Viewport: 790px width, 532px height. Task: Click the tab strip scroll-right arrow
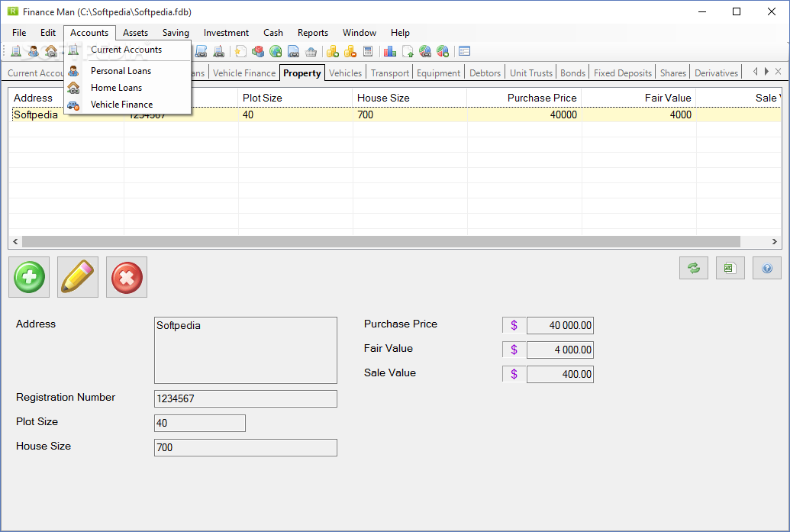(x=766, y=72)
